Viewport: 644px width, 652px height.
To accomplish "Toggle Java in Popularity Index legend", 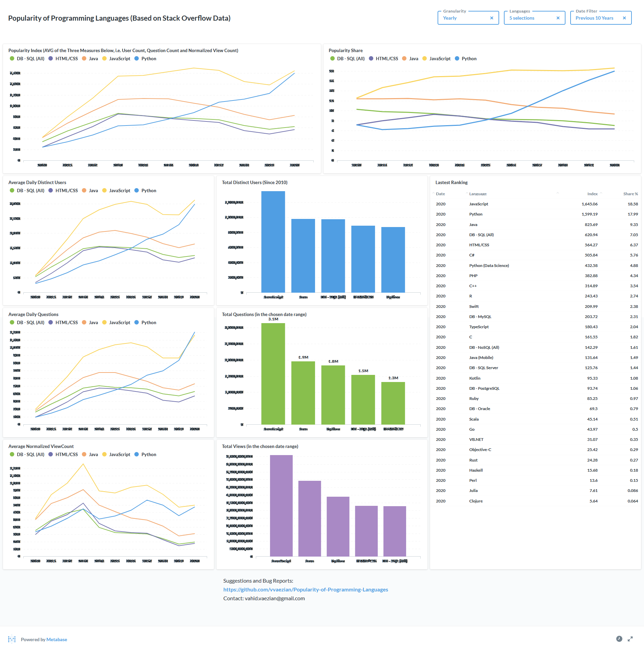I will [90, 59].
